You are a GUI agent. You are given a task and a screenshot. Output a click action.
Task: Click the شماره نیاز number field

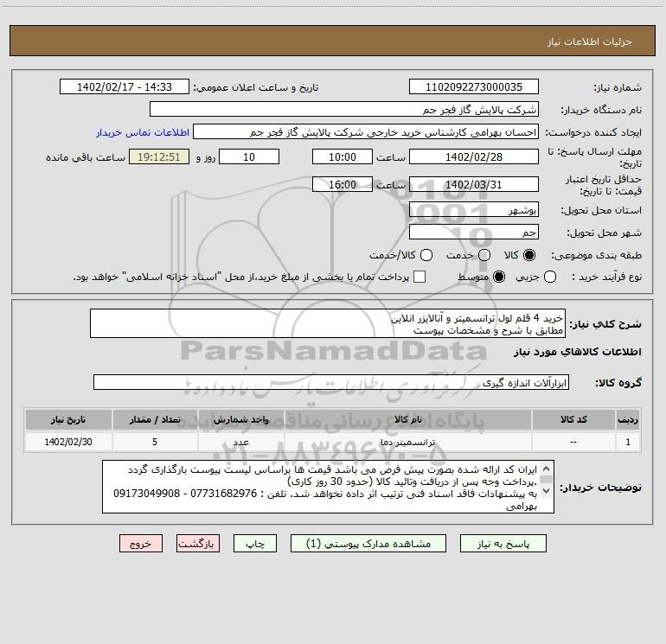pos(474,87)
